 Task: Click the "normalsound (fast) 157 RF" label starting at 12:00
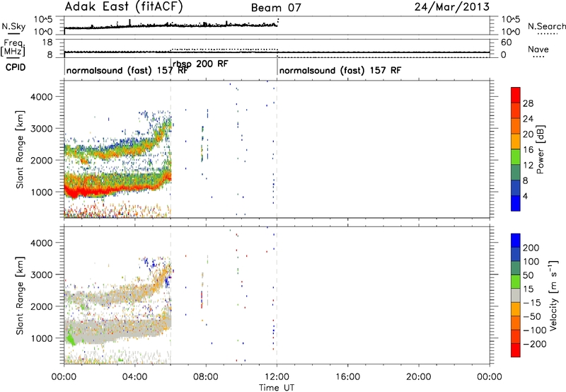click(x=340, y=70)
